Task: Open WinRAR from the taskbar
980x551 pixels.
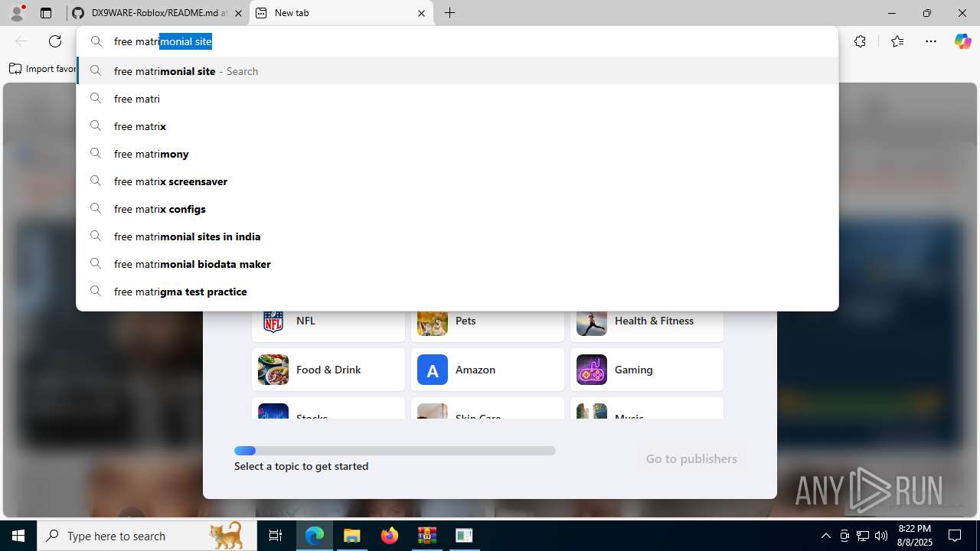Action: click(426, 536)
